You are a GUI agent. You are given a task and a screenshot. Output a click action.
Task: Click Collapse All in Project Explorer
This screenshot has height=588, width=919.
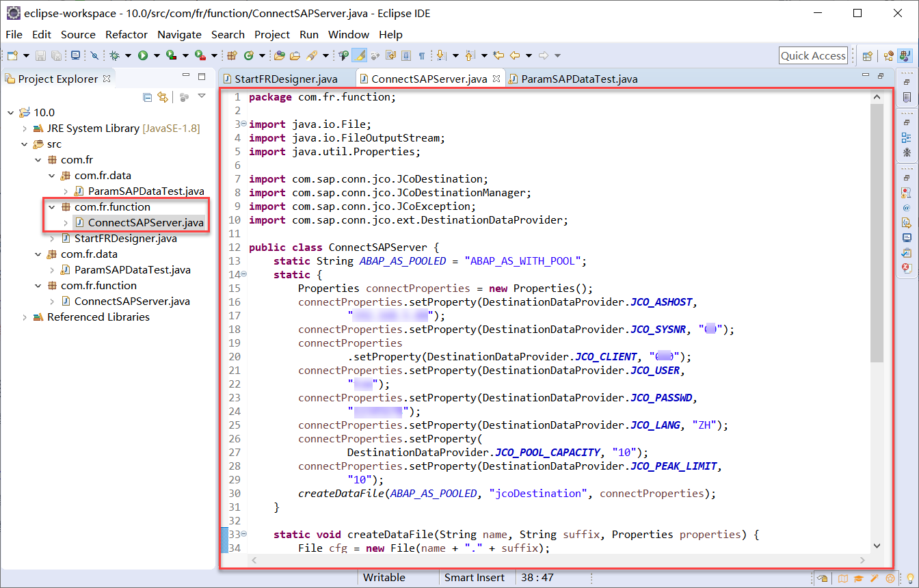coord(147,97)
